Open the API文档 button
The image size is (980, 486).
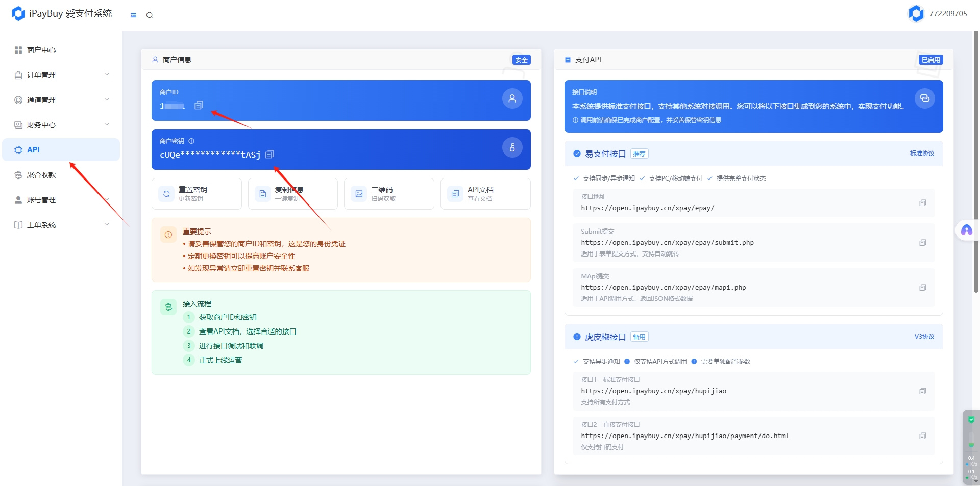(x=485, y=194)
